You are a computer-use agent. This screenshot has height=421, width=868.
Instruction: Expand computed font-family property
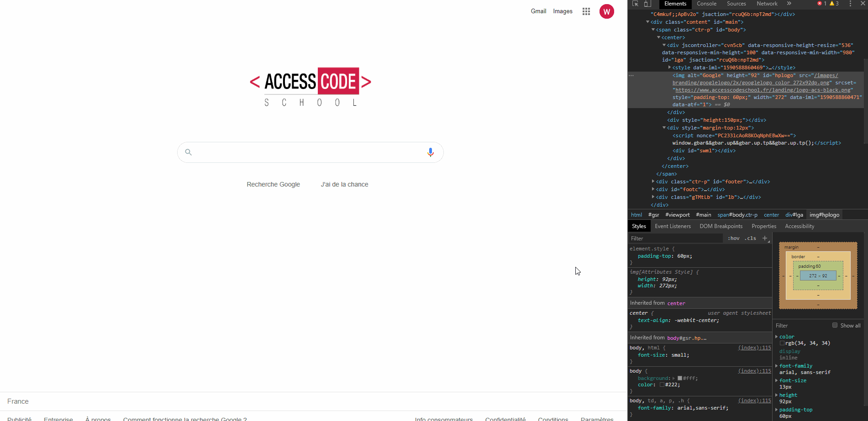point(777,366)
